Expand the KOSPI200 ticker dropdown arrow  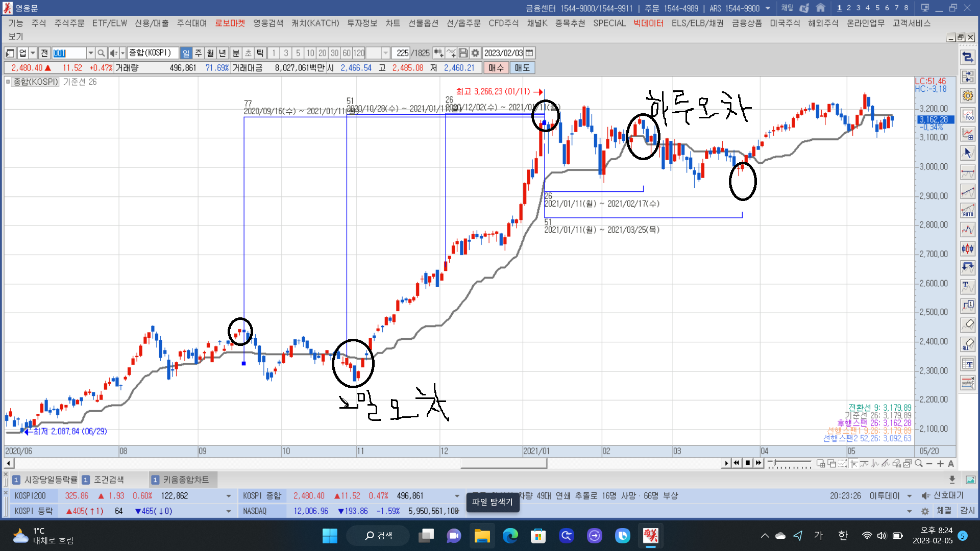228,496
